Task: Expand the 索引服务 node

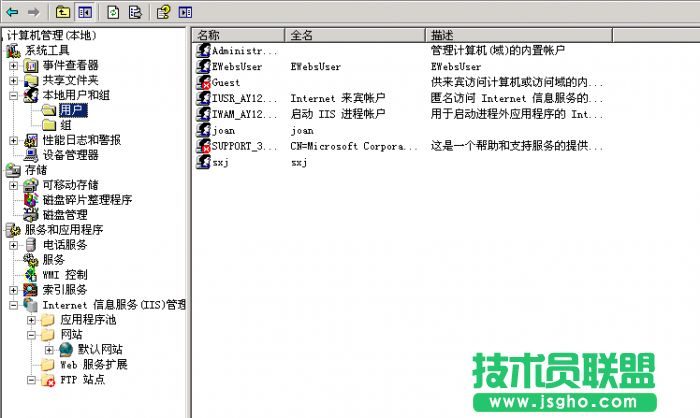Action: tap(14, 290)
